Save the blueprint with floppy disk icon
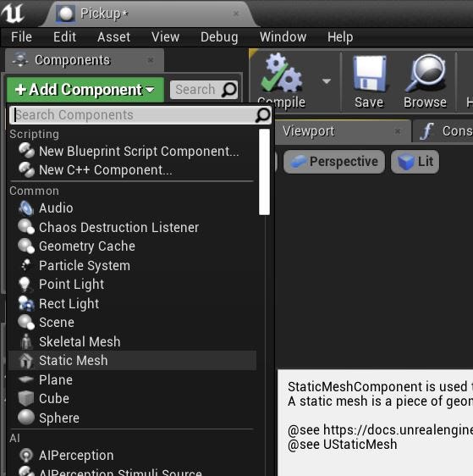 [369, 74]
